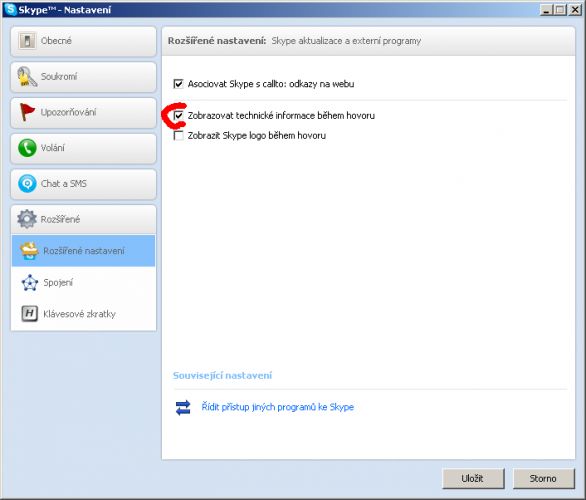Minimize the Skype Nastavení window
Viewport: 586px width, 500px height.
[x=546, y=9]
